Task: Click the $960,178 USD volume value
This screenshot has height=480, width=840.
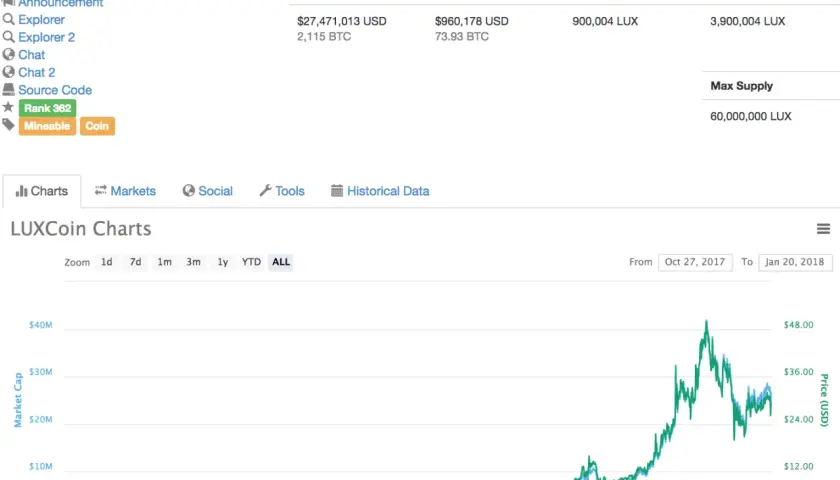Action: click(472, 21)
